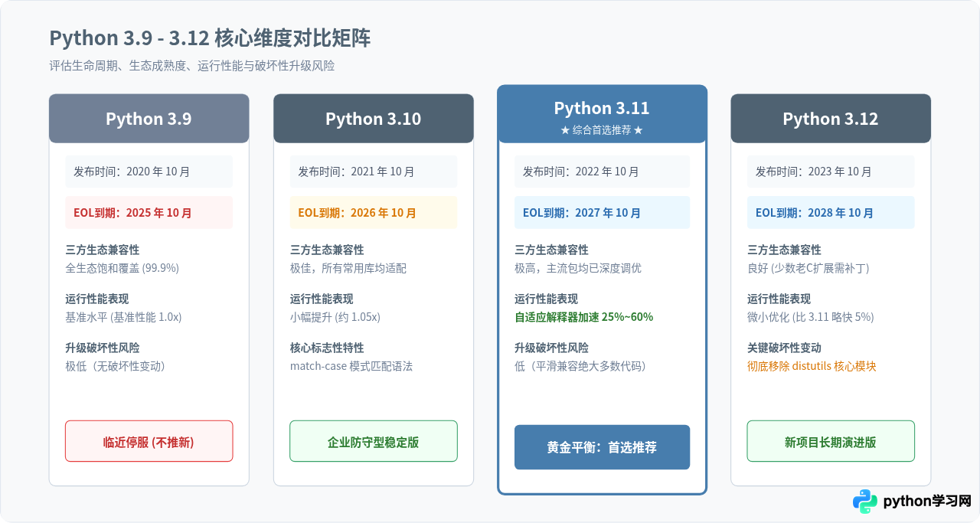Screen dimensions: 980x523
Task: Click 核心标志性特性 heading in Python 3.10
Action: coord(327,348)
